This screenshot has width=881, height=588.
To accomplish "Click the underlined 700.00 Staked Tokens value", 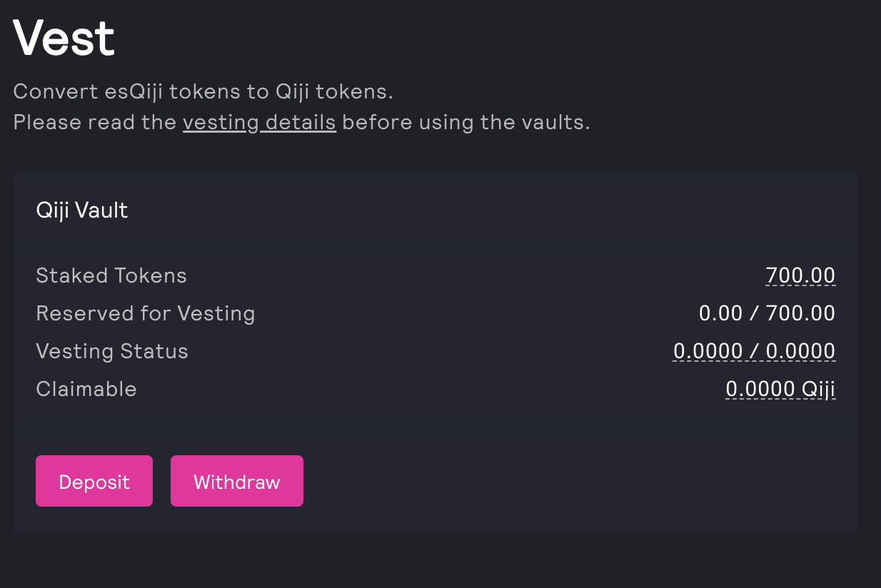I will pos(800,275).
